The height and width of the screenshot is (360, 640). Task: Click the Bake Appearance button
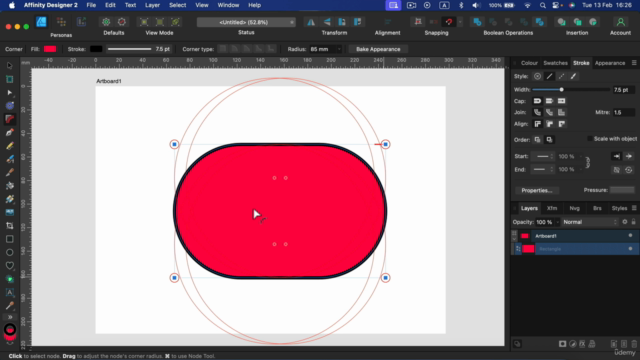tap(378, 49)
